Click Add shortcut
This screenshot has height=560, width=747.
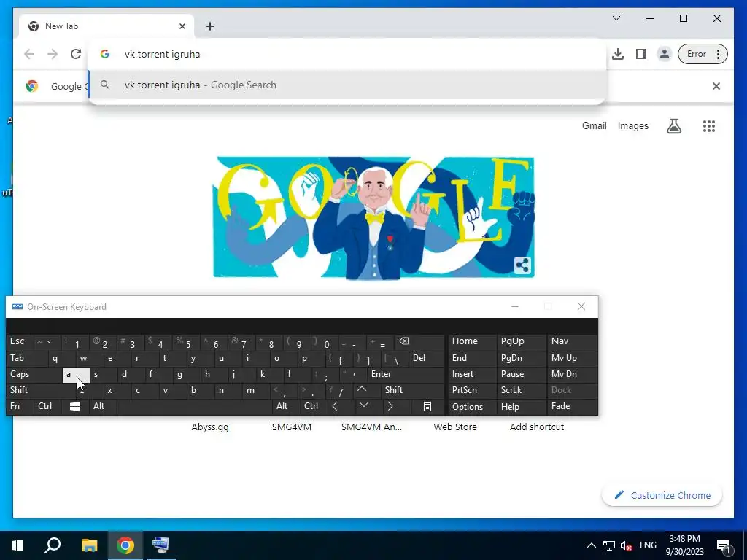pos(537,427)
